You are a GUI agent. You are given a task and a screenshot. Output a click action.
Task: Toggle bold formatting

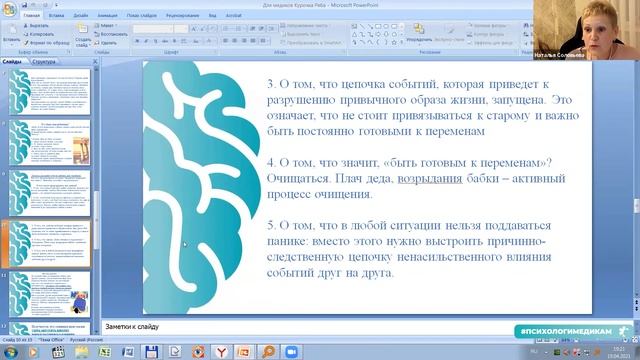pyautogui.click(x=137, y=41)
